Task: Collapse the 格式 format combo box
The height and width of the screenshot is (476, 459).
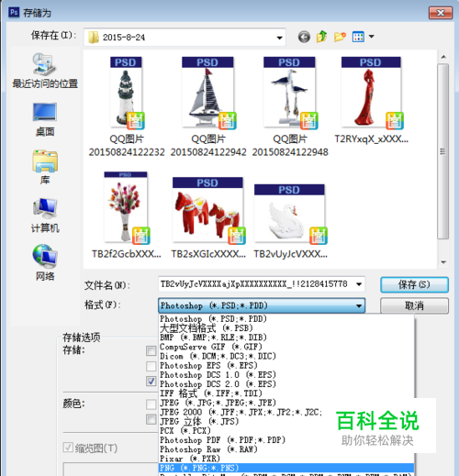Action: [x=262, y=305]
